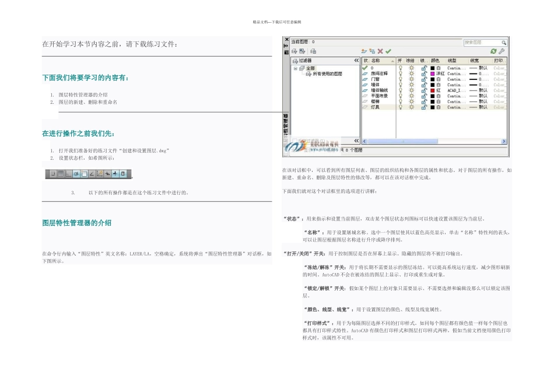Sort by the 名称 column header

point(383,61)
